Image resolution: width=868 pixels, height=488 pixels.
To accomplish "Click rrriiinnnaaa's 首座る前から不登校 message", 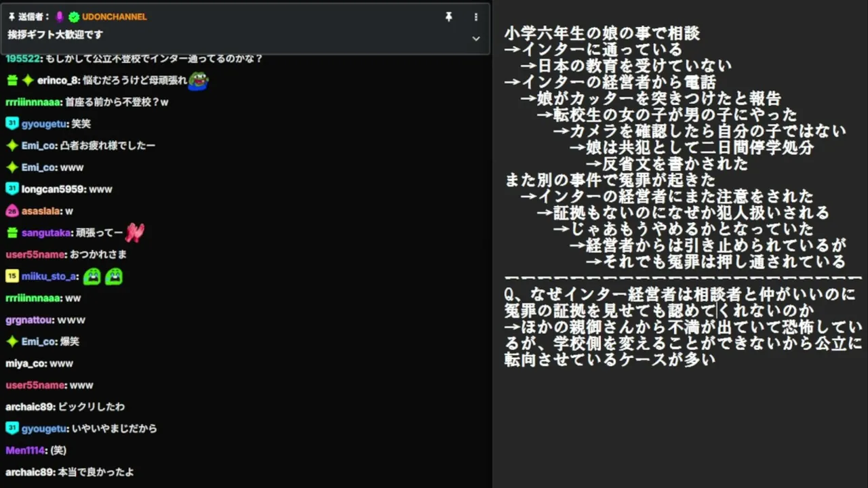I will [87, 102].
